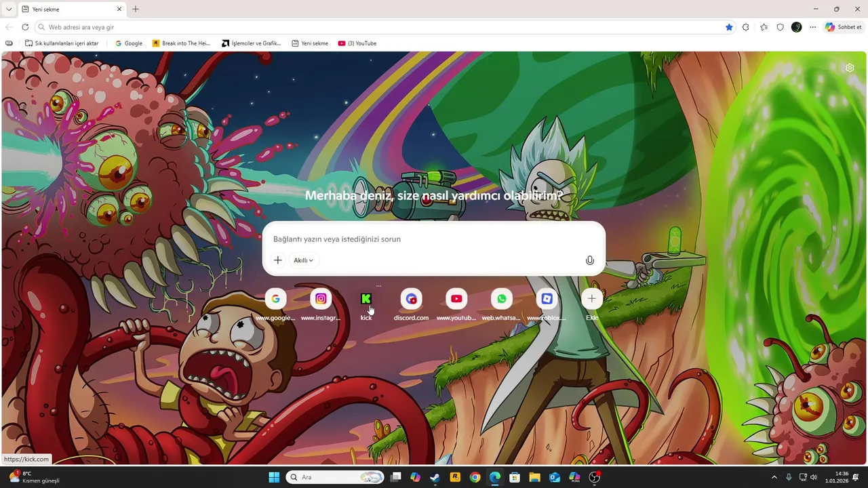Open the tab actions dropdown arrow
The image size is (868, 488).
click(x=9, y=9)
